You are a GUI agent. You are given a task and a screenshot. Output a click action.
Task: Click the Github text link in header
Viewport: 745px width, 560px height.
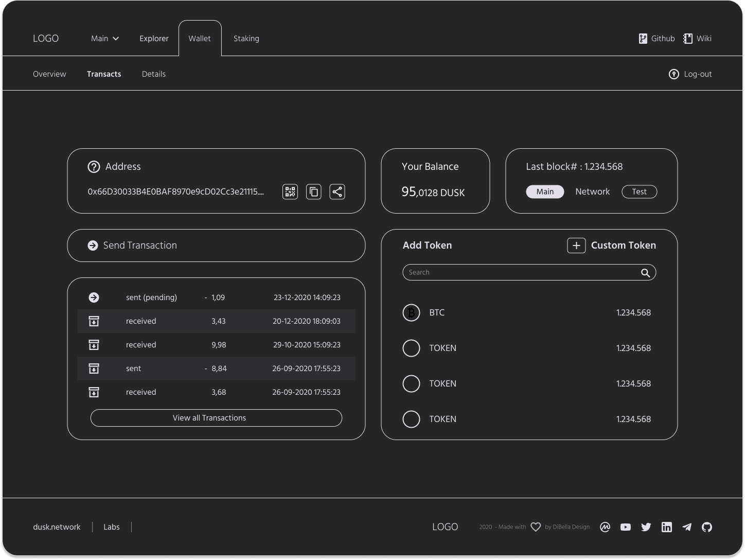coord(663,39)
